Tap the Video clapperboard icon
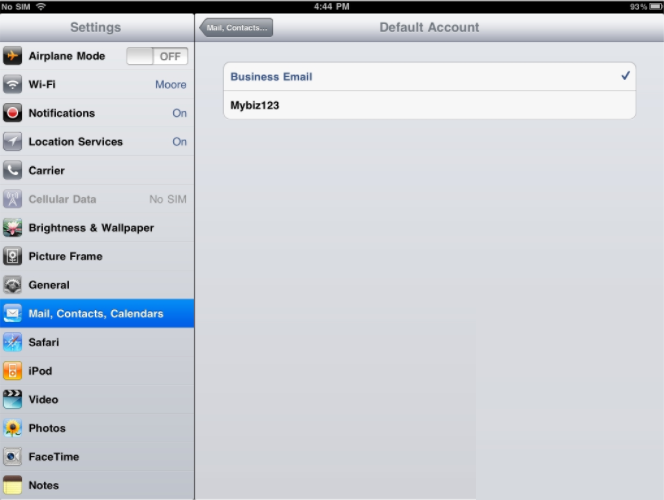 click(x=13, y=400)
